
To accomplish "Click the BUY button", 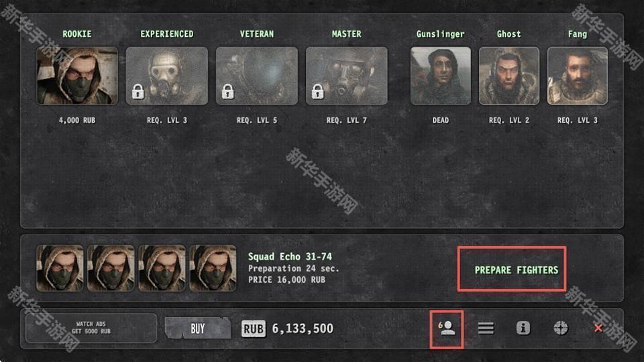I will (197, 328).
